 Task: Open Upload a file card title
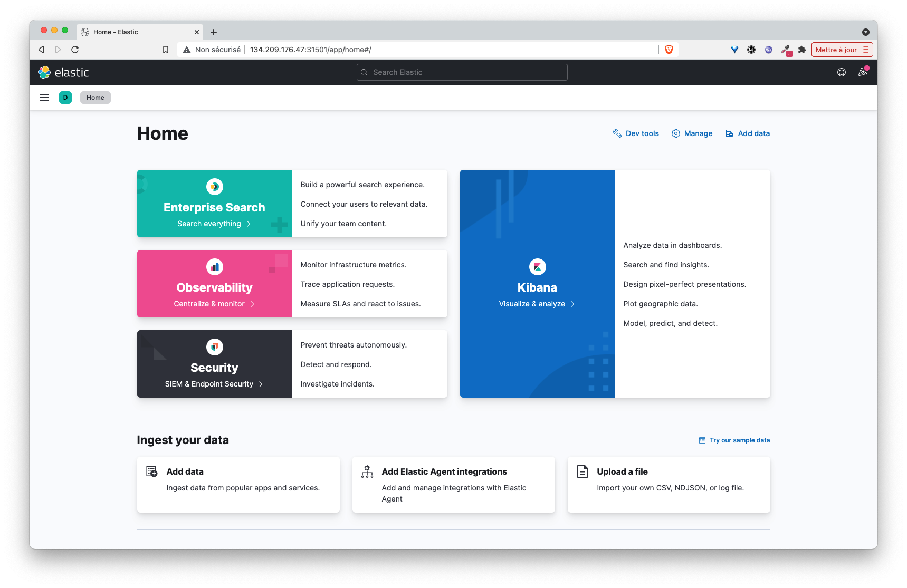[622, 471]
